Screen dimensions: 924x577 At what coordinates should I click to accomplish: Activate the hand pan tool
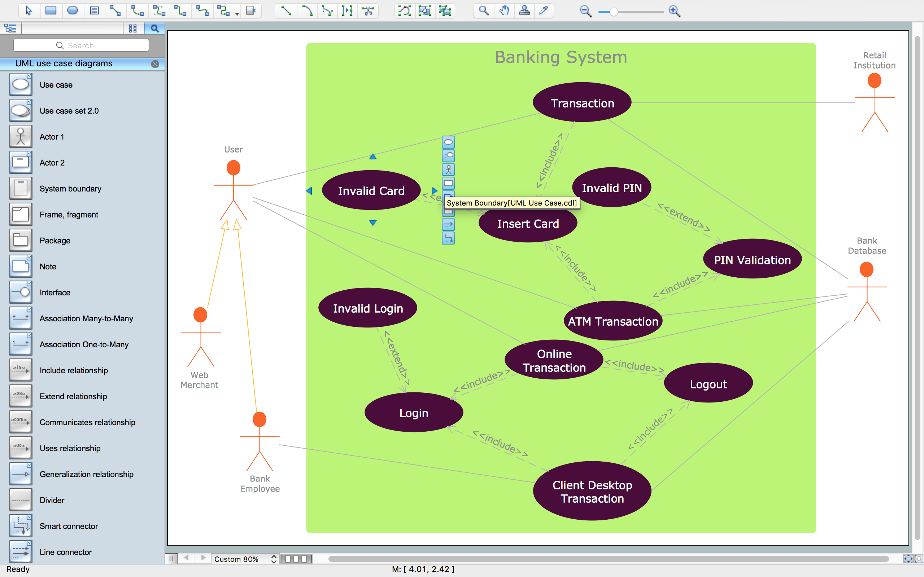click(x=504, y=11)
